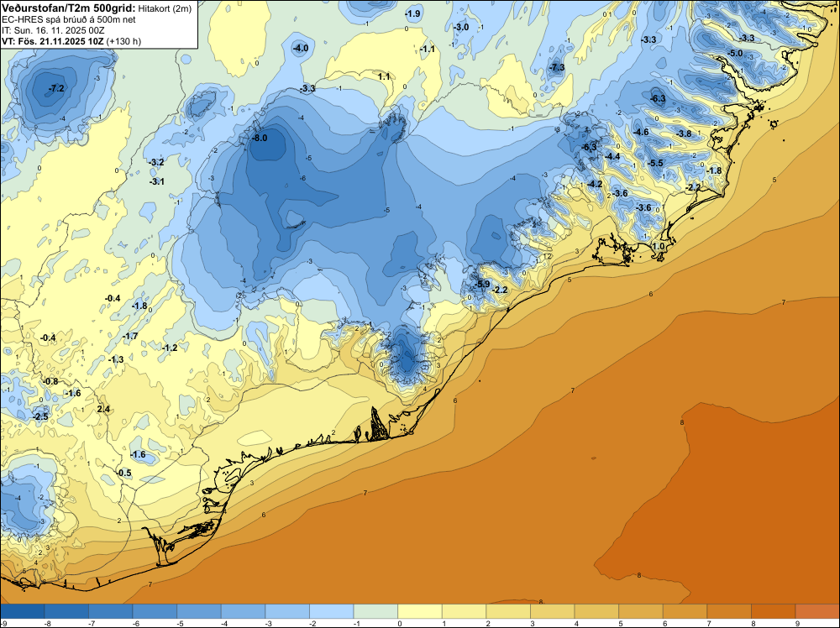Screen dimensions: 840x628
Task: Click the 1.0 coastal temperature value
Action: 658,247
